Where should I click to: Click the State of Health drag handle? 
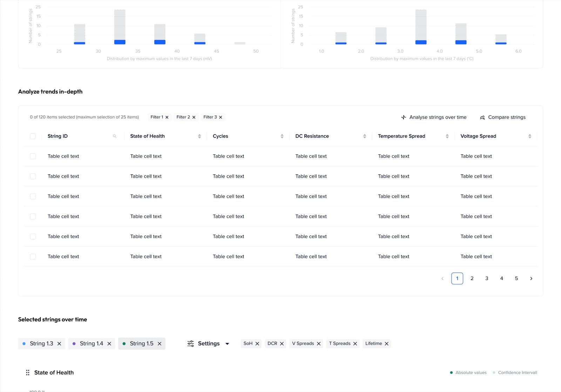pyautogui.click(x=28, y=373)
